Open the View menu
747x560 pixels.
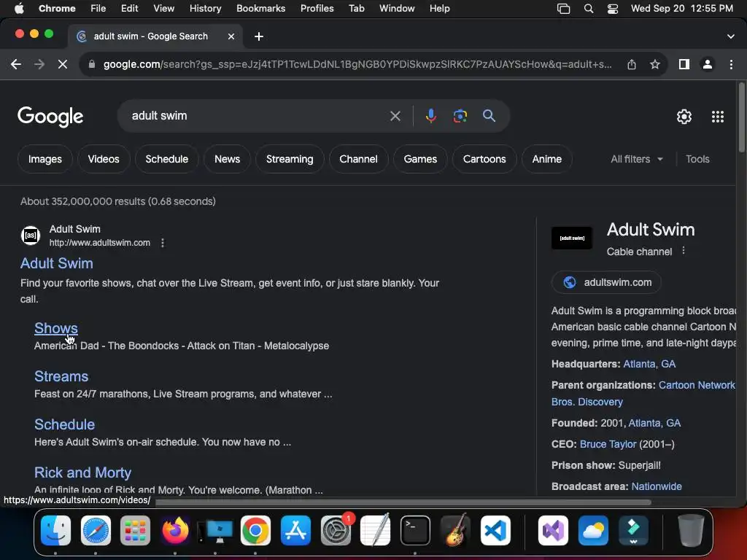164,9
